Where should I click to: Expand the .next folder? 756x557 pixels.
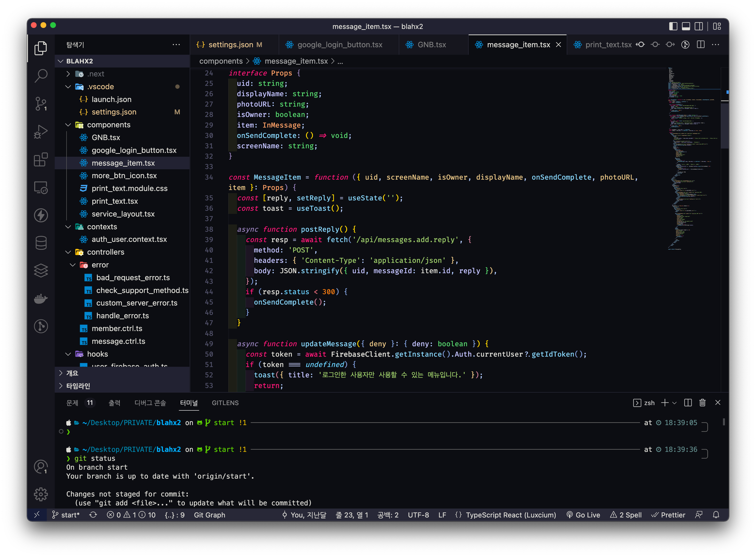[122, 74]
